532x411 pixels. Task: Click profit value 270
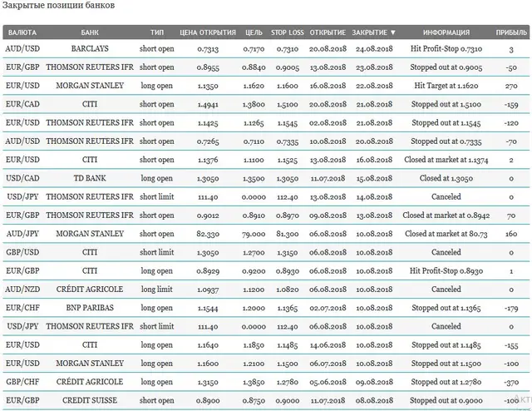pyautogui.click(x=511, y=86)
